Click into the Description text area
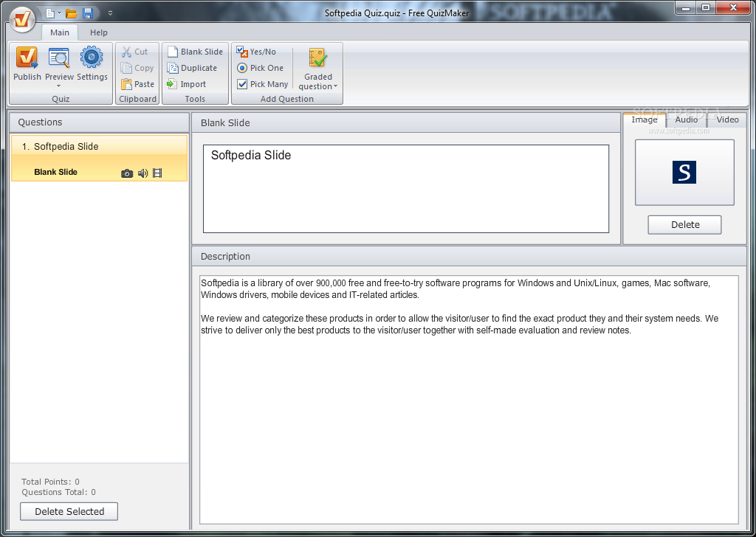756x537 pixels. coord(469,400)
